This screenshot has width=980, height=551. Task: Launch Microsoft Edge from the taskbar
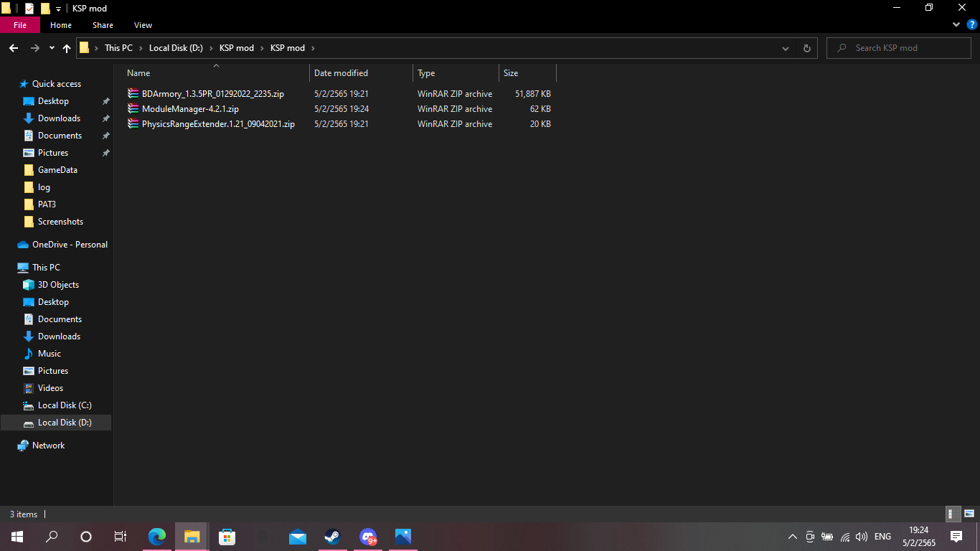coord(157,537)
